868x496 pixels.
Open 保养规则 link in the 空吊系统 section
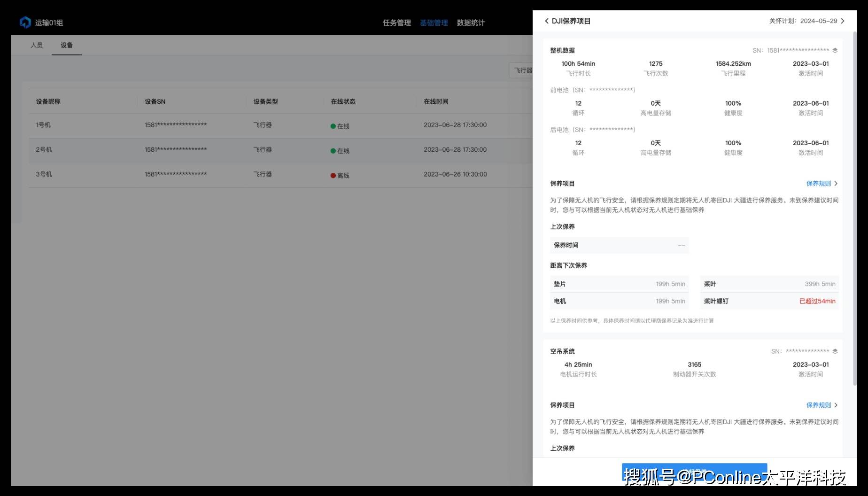821,405
